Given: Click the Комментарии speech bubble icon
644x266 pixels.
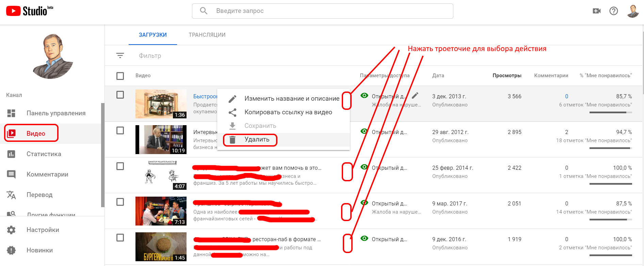Looking at the screenshot, I should (11, 174).
